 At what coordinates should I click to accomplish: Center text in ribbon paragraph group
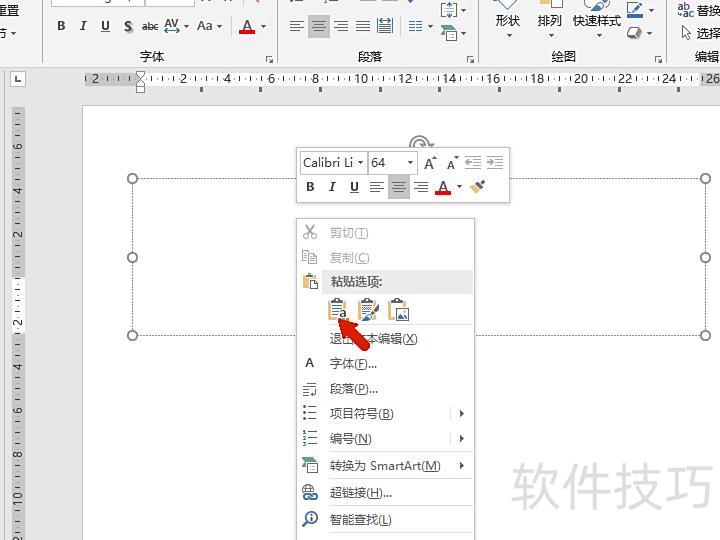[319, 26]
